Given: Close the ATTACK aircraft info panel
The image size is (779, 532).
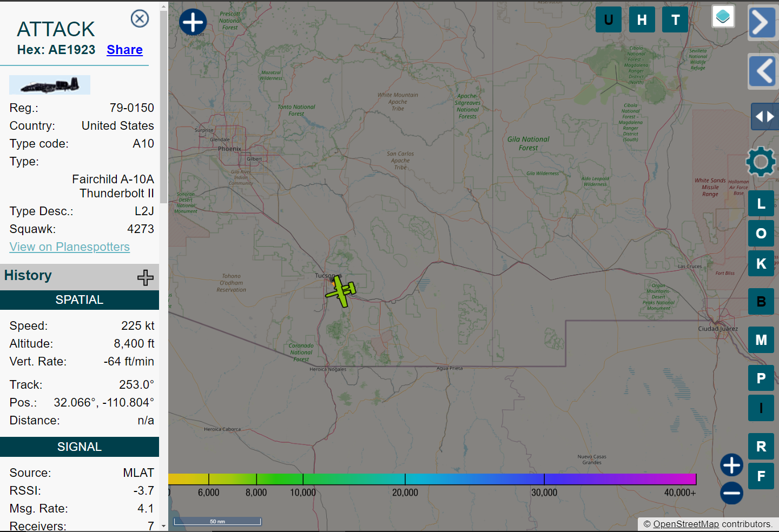Looking at the screenshot, I should (140, 19).
